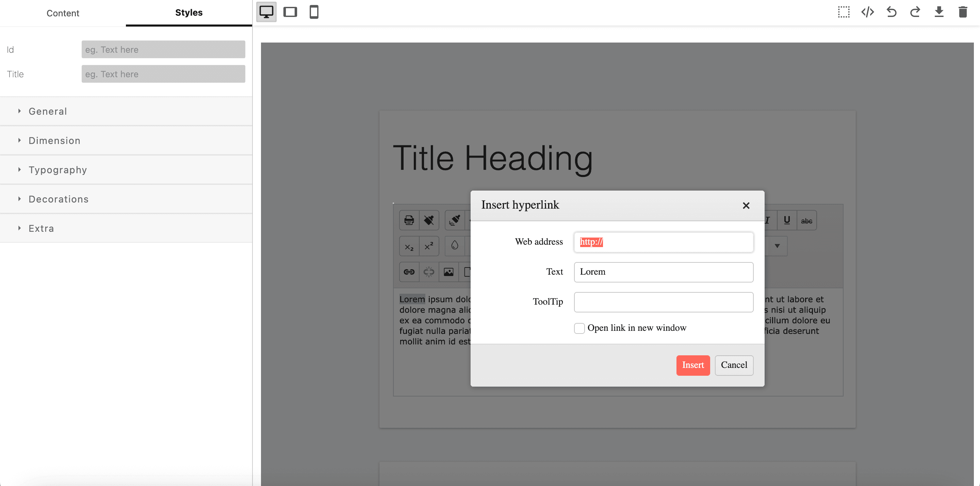Click the Insert button
980x486 pixels.
tap(693, 365)
